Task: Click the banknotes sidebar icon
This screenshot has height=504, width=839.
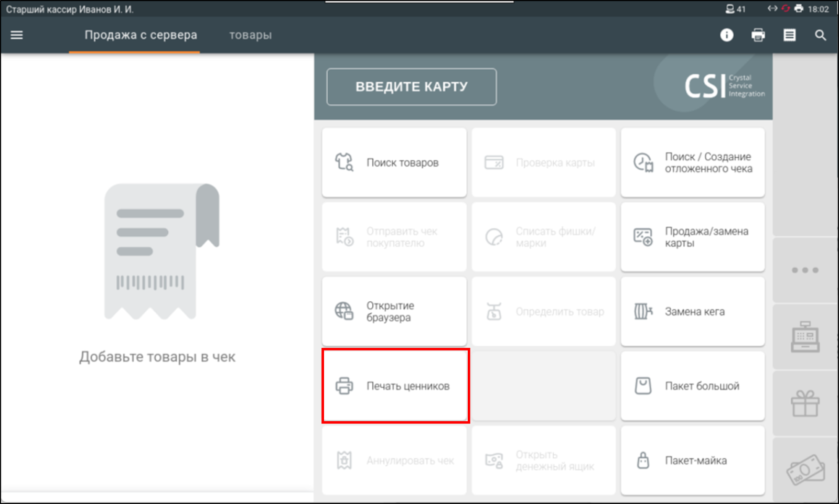Action: [805, 469]
